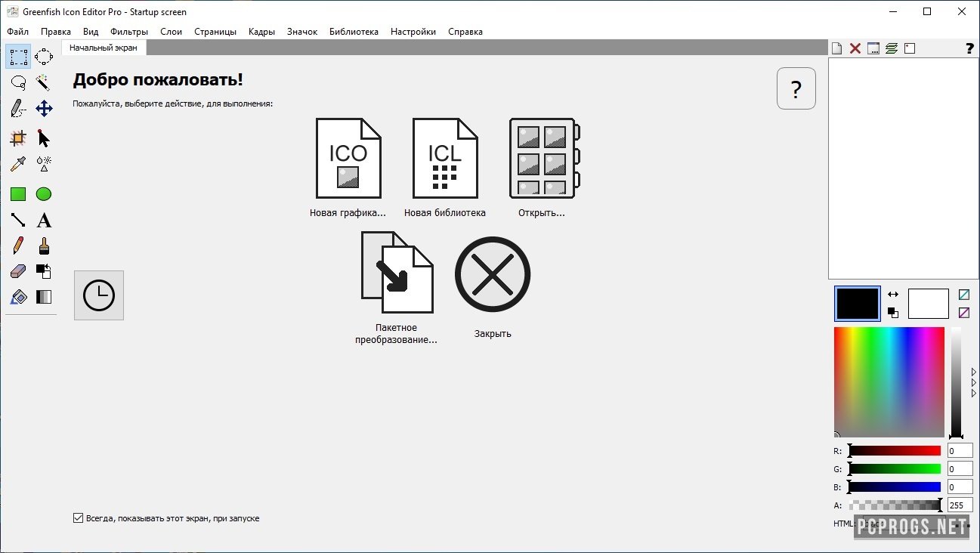Click the swap colors arrow icon
The height and width of the screenshot is (553, 980).
pos(893,295)
